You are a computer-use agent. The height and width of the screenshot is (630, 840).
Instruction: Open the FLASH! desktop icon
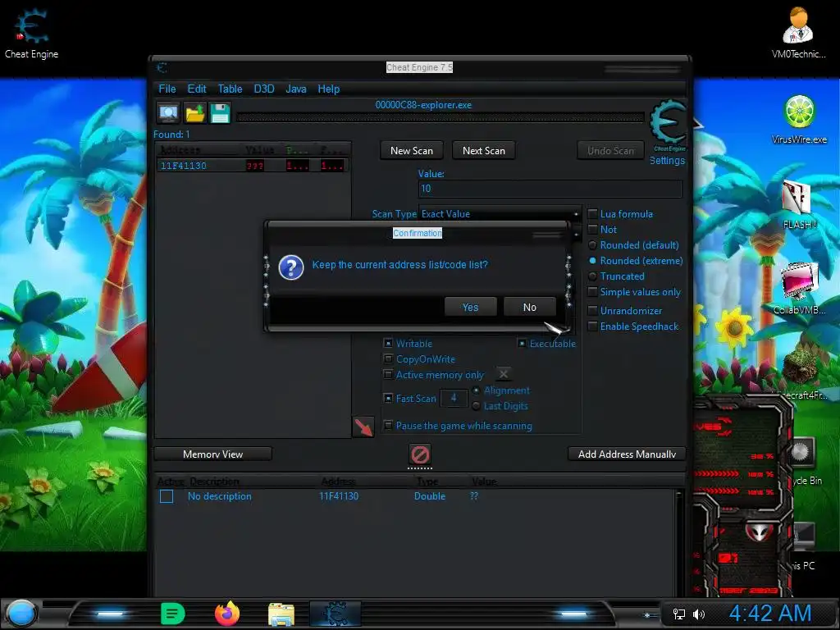[799, 204]
